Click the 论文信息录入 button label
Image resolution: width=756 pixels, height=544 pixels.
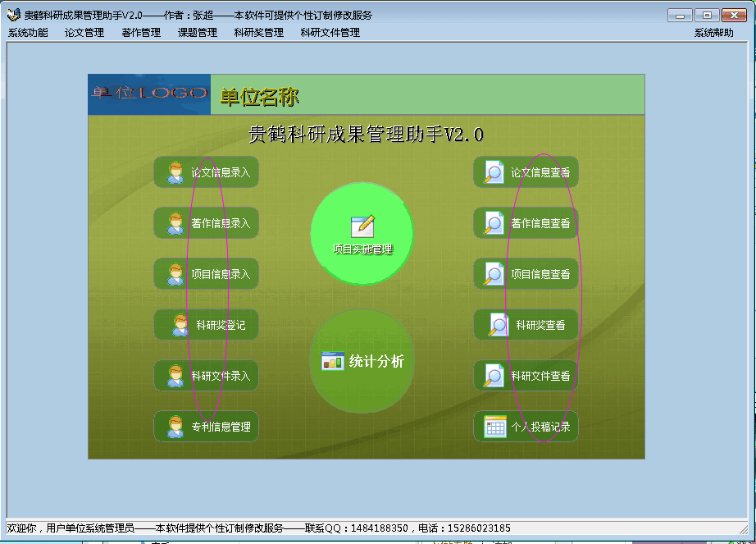[x=221, y=172]
